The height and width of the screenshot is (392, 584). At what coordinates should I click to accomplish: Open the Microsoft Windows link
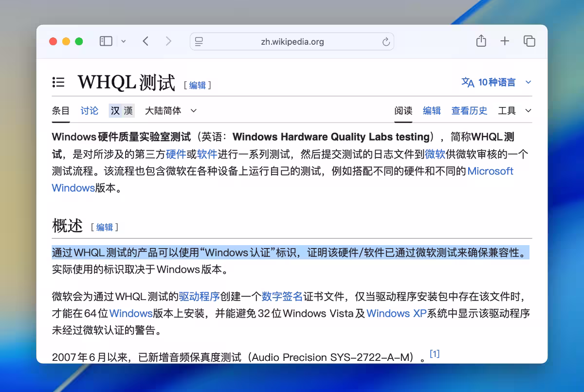click(x=491, y=171)
